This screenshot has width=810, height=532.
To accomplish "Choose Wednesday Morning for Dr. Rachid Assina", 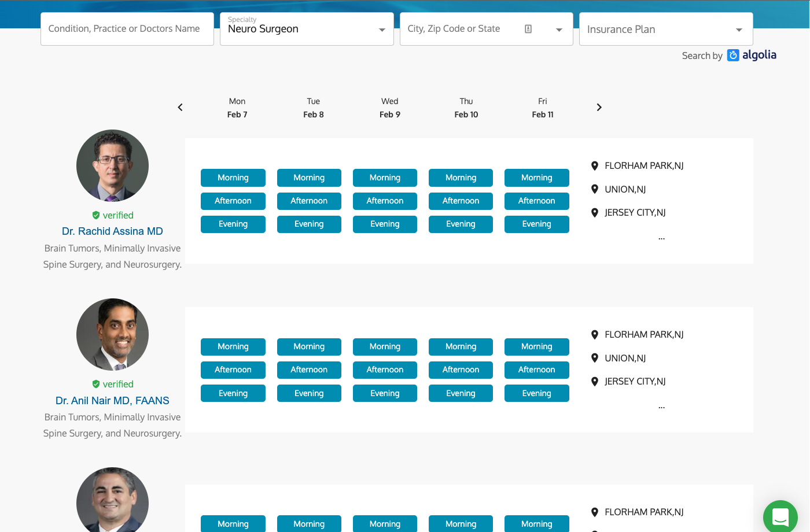I will tap(385, 178).
